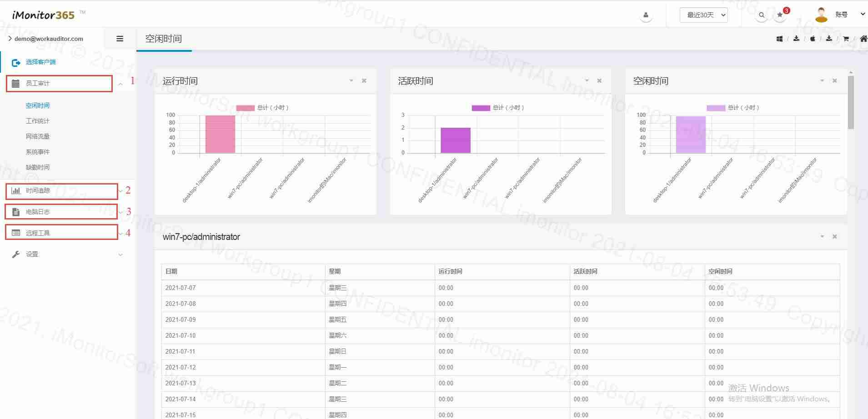Open the shopping cart icon
Image resolution: width=868 pixels, height=419 pixels.
[846, 39]
